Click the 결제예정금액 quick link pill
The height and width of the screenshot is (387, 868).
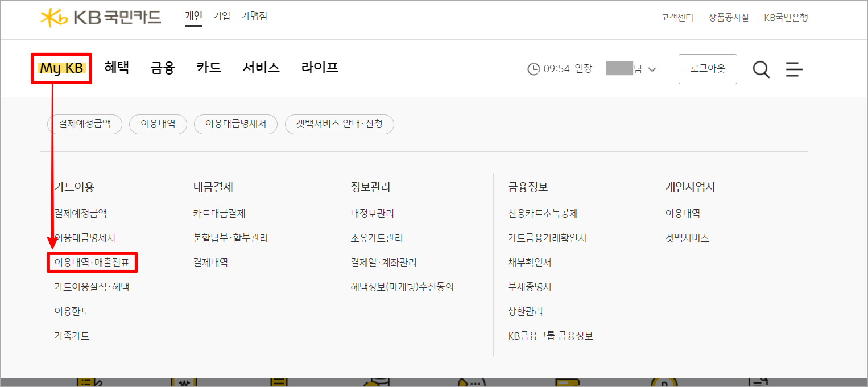pos(84,124)
